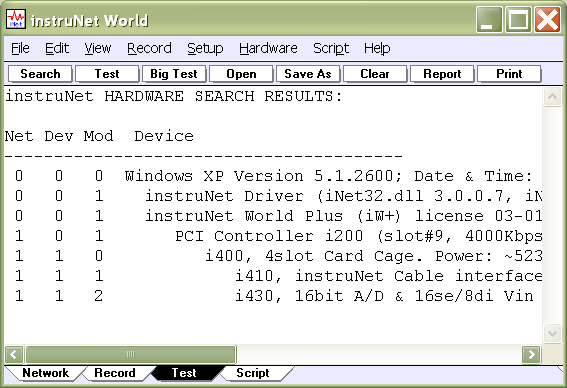Click the 'Mod' column header text

98,136
